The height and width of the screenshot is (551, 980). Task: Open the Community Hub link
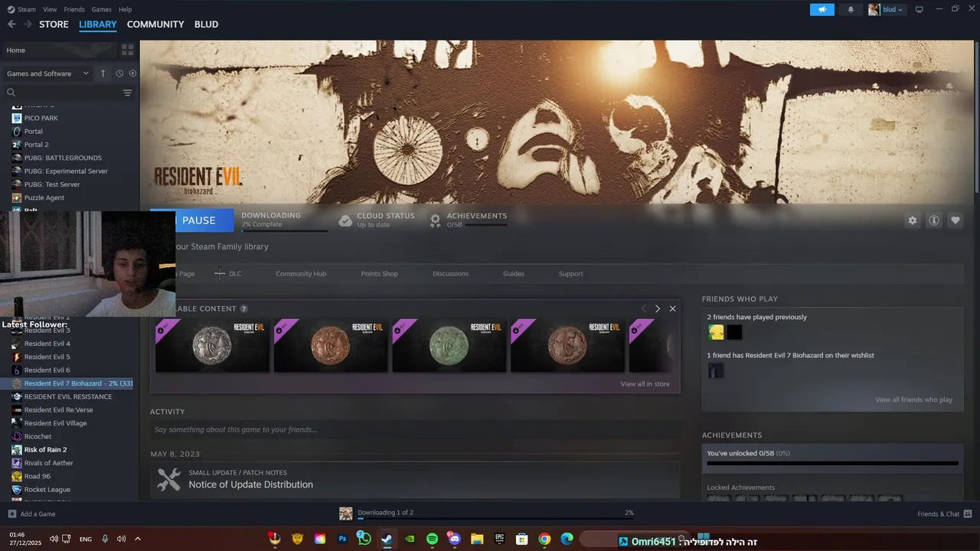(x=301, y=273)
